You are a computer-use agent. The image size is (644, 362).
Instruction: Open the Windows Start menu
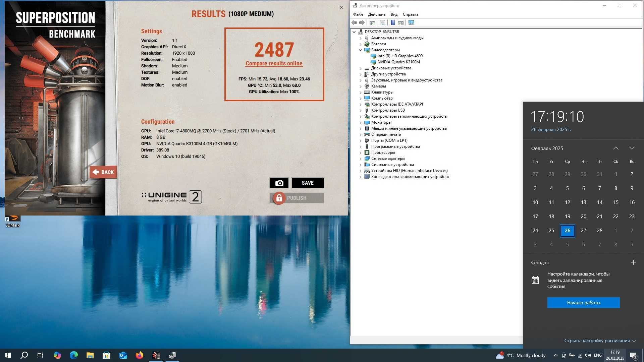(8, 355)
